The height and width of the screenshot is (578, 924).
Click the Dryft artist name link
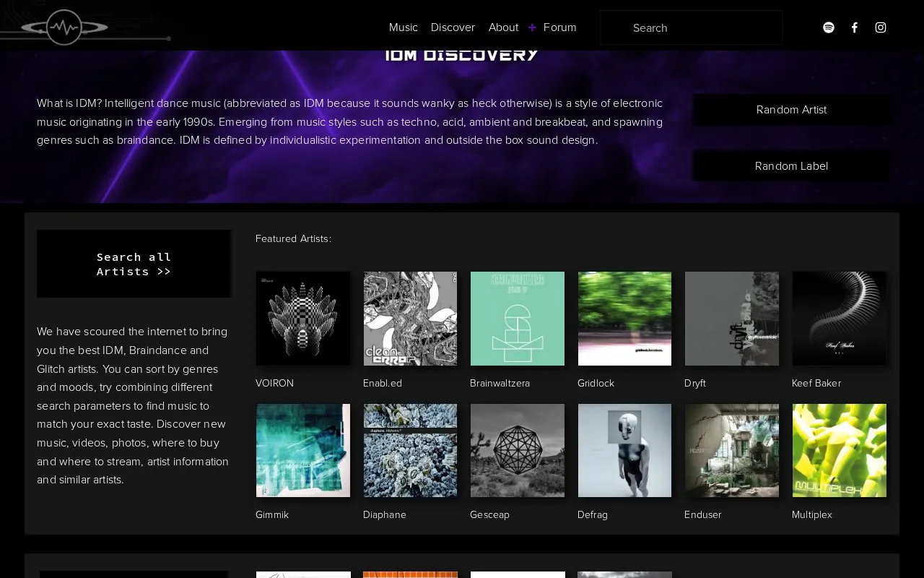pyautogui.click(x=695, y=383)
